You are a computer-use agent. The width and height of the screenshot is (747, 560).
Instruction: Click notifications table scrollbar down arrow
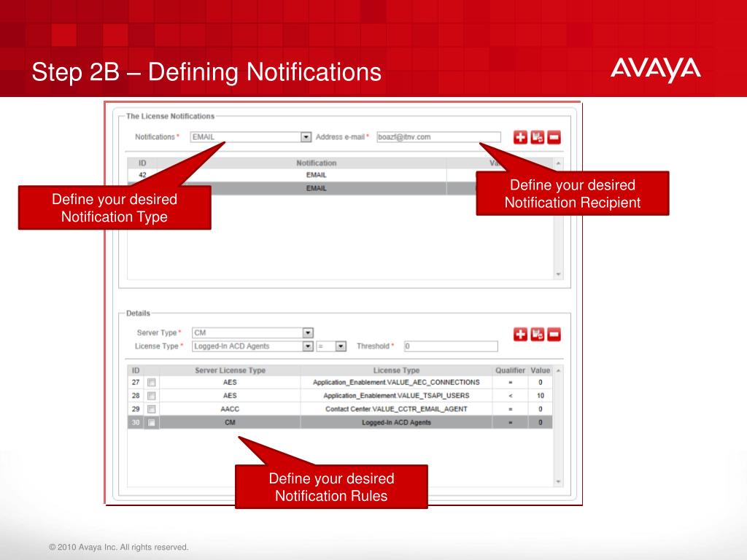[x=558, y=274]
